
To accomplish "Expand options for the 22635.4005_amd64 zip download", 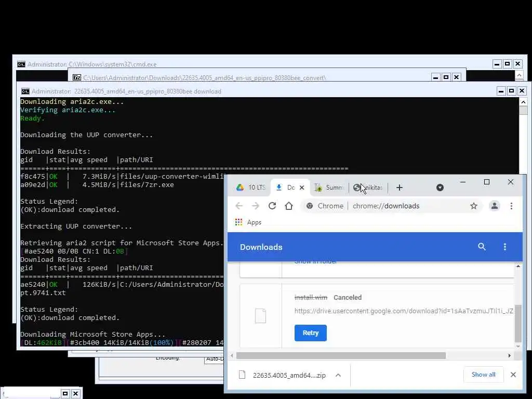I will [338, 375].
